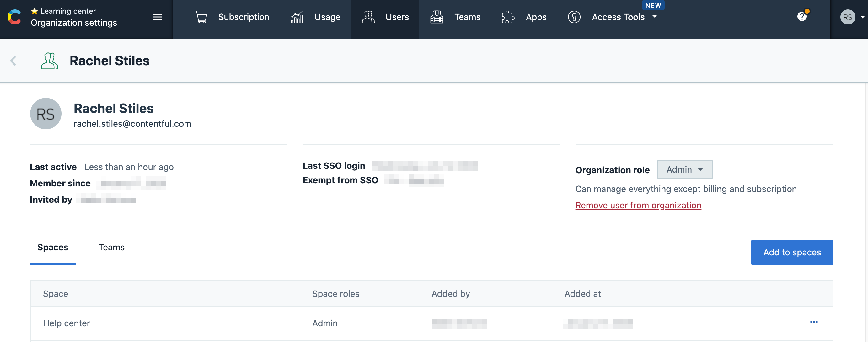Go back using the left chevron
This screenshot has width=868, height=342.
[x=13, y=61]
